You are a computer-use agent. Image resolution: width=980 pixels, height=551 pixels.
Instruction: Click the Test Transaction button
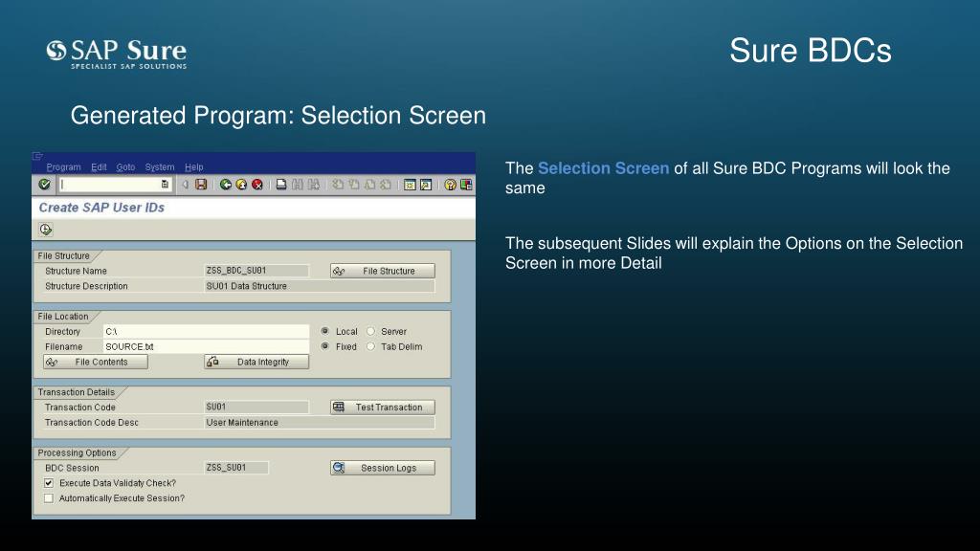[x=383, y=408]
